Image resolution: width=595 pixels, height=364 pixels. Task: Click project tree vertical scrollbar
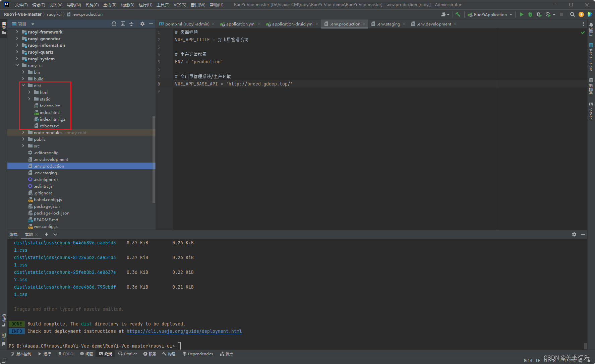point(154,160)
